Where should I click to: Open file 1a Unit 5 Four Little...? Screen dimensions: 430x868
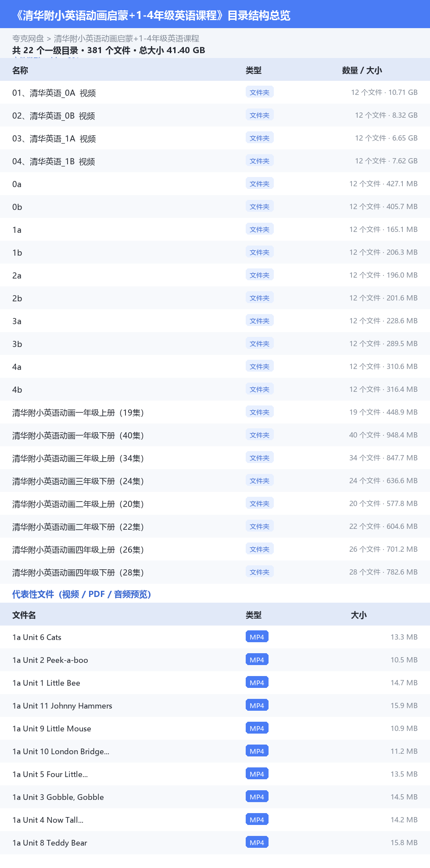pos(50,774)
